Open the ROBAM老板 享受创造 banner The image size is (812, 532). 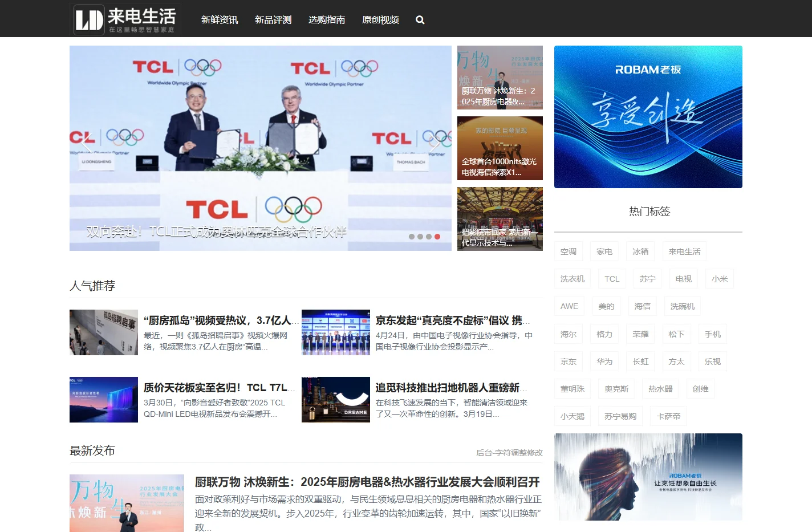[648, 117]
